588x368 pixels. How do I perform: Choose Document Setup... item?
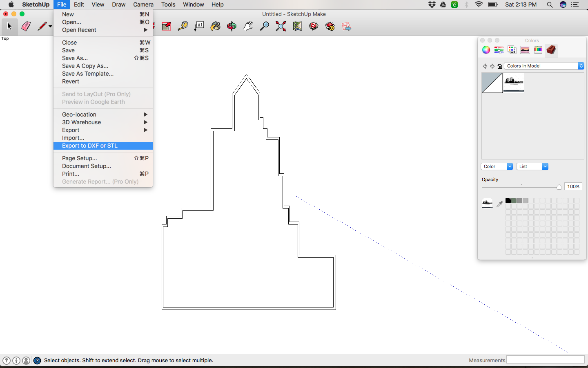pyautogui.click(x=103, y=166)
